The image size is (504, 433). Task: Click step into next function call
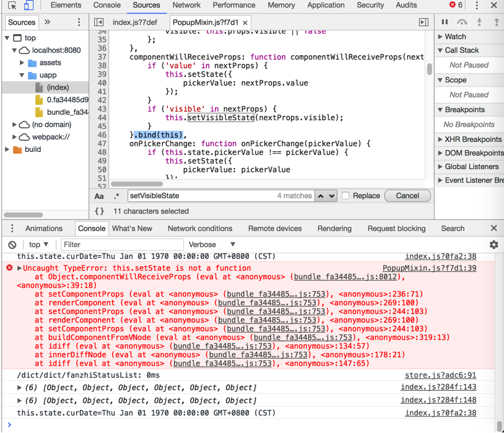pyautogui.click(x=479, y=22)
